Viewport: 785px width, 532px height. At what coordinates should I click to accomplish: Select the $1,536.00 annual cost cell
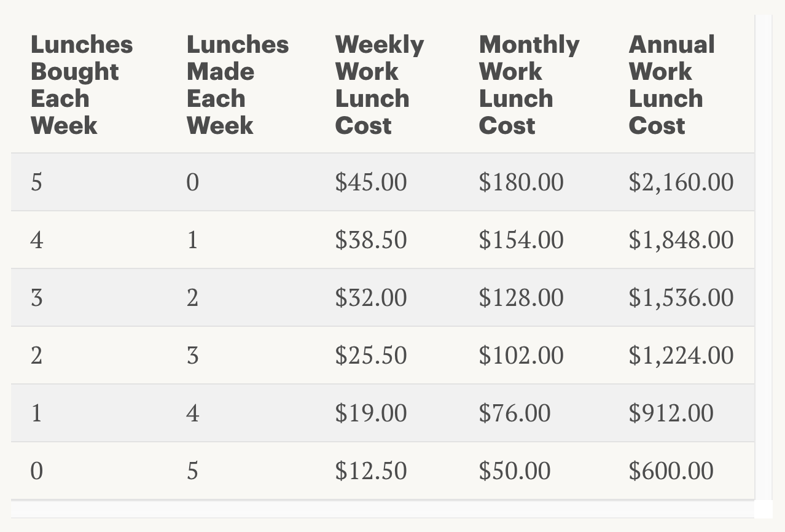pyautogui.click(x=681, y=297)
